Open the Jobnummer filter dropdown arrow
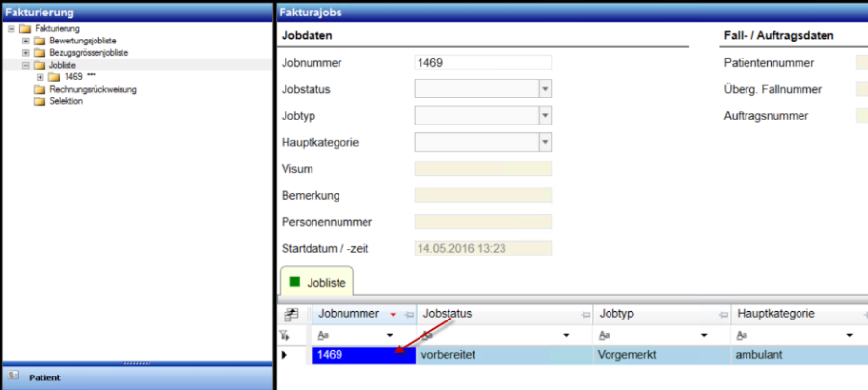The width and height of the screenshot is (868, 390). (x=390, y=335)
